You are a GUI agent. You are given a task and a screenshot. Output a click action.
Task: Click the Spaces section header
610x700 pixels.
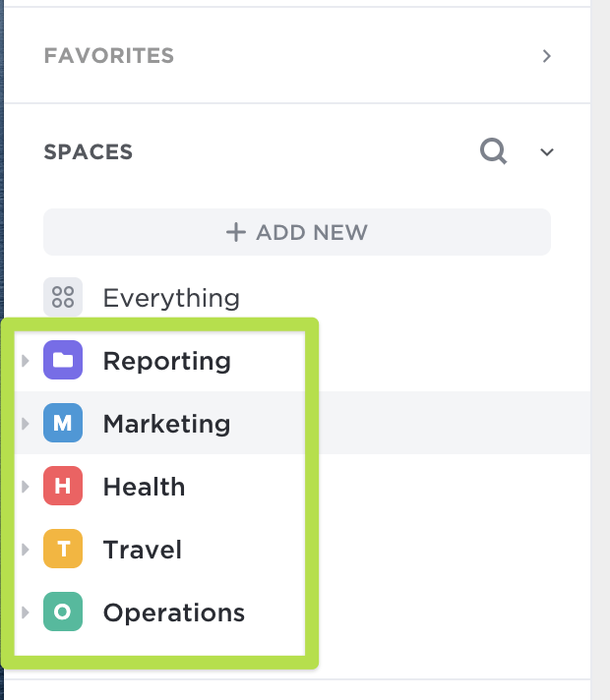tap(89, 152)
